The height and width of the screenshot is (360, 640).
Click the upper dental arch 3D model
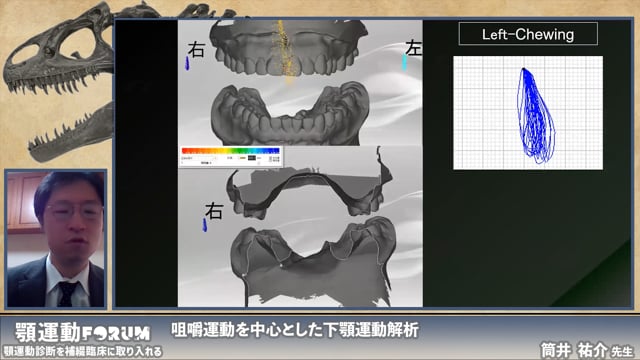click(289, 48)
